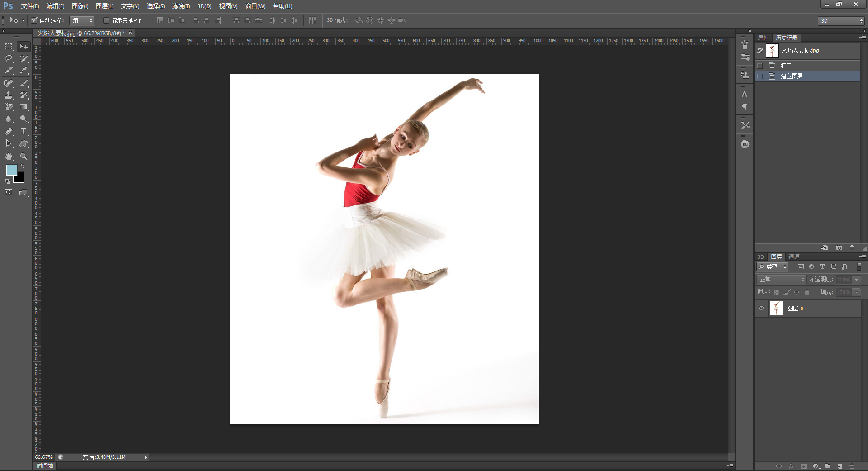868x471 pixels.
Task: Open the 正常 blend mode dropdown
Action: (782, 280)
